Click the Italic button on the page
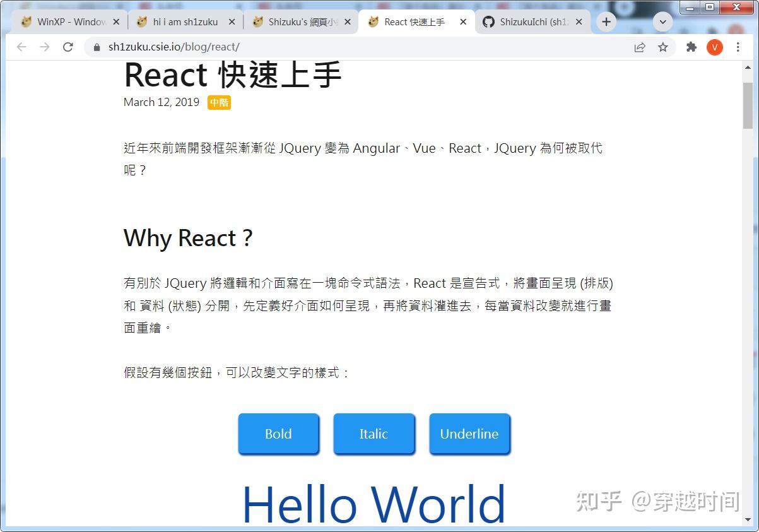 (x=374, y=434)
